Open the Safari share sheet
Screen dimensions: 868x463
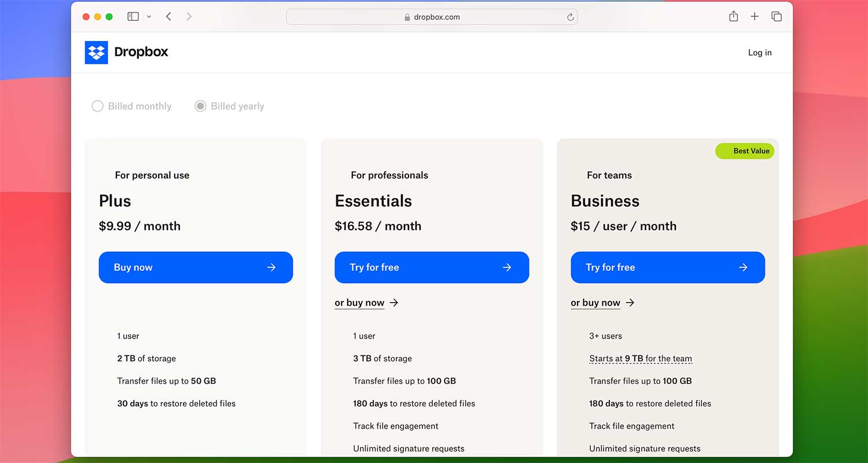tap(733, 16)
